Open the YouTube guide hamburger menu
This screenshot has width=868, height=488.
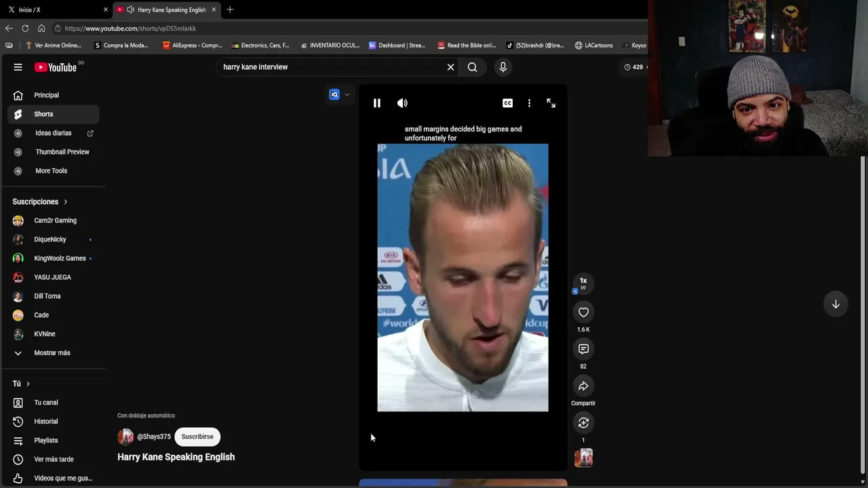[x=18, y=67]
